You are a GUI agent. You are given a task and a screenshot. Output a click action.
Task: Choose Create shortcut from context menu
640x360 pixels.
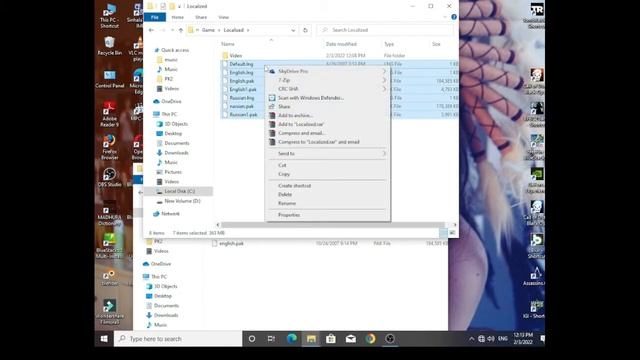pos(328,186)
